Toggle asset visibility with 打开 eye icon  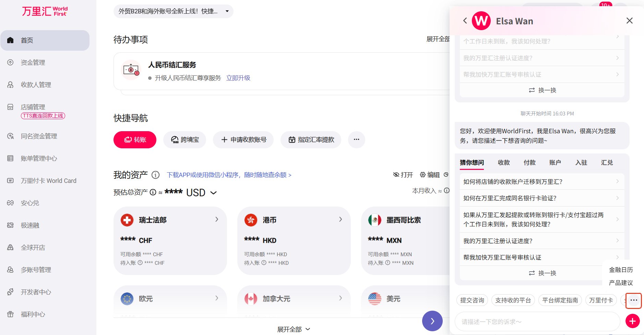pos(403,175)
